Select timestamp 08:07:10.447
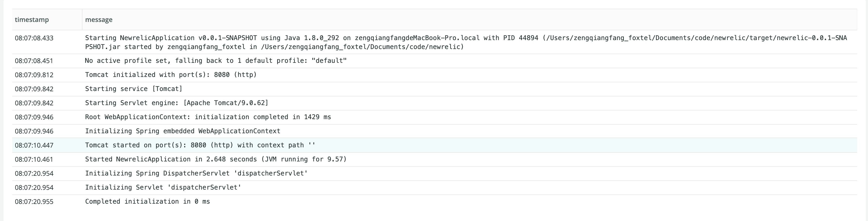Image resolution: width=868 pixels, height=221 pixels. click(x=34, y=145)
